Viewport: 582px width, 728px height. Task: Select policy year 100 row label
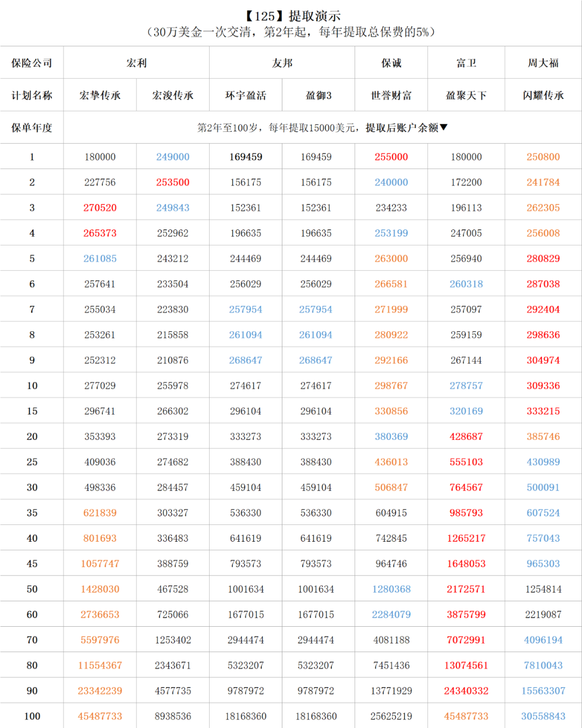point(32,716)
